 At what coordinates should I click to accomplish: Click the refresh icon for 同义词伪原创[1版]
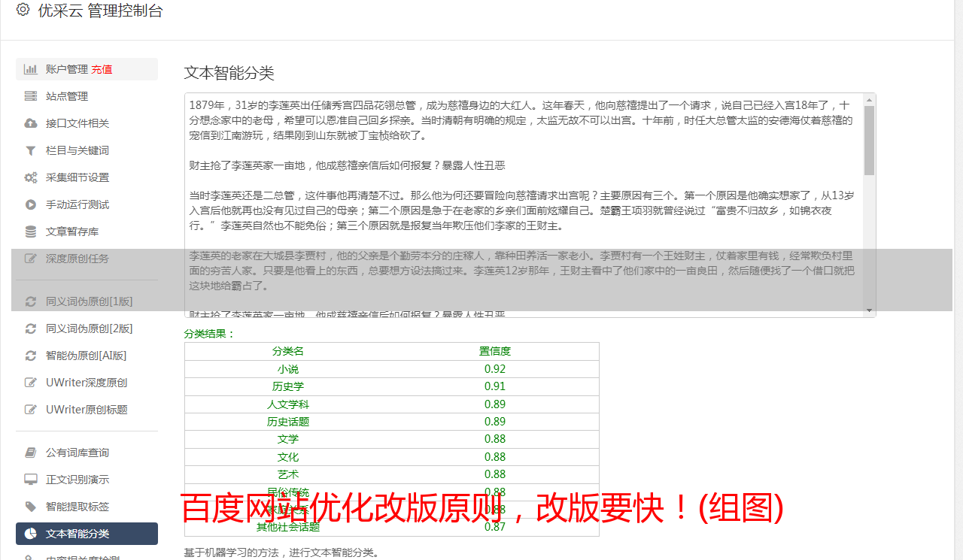[31, 301]
